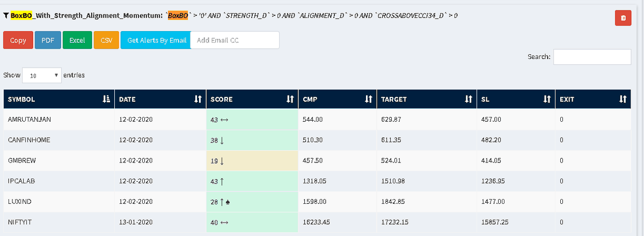Screen dimensions: 644x236
Task: Sort table by CMP column
Action: pyautogui.click(x=337, y=99)
